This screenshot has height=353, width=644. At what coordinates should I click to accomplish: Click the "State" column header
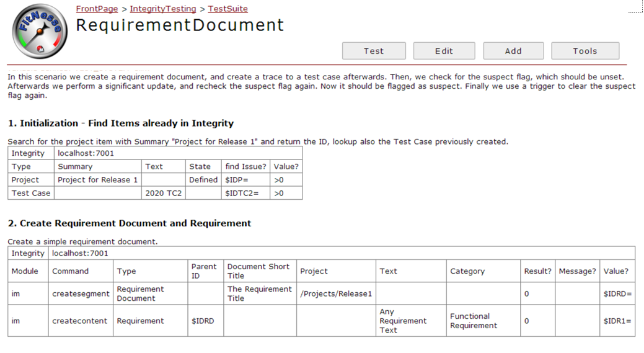pyautogui.click(x=203, y=166)
